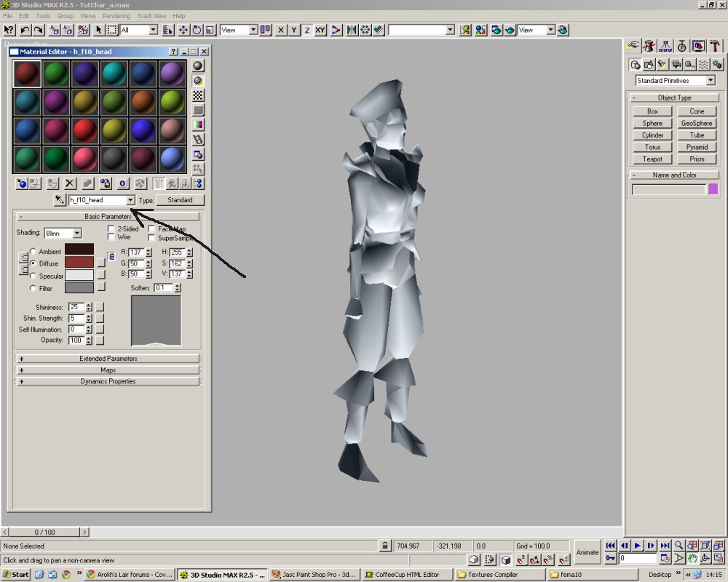
Task: Restrict to XY plane button
Action: coord(320,30)
